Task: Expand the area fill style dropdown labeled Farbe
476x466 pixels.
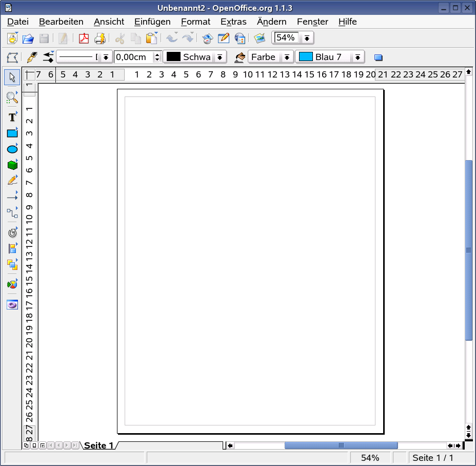Action: click(x=287, y=56)
